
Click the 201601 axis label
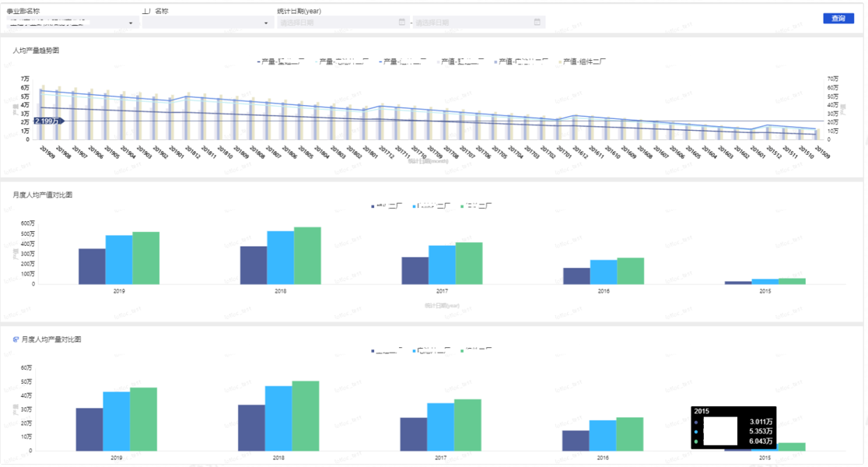pyautogui.click(x=758, y=153)
